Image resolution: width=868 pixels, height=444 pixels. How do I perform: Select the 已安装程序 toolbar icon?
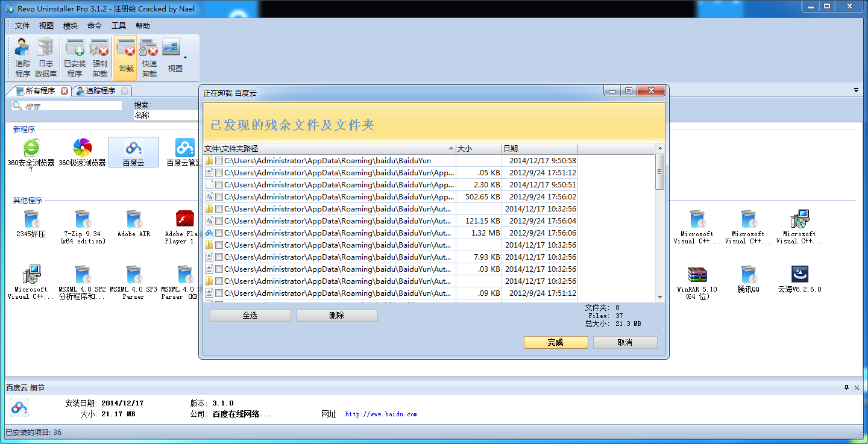coord(75,58)
